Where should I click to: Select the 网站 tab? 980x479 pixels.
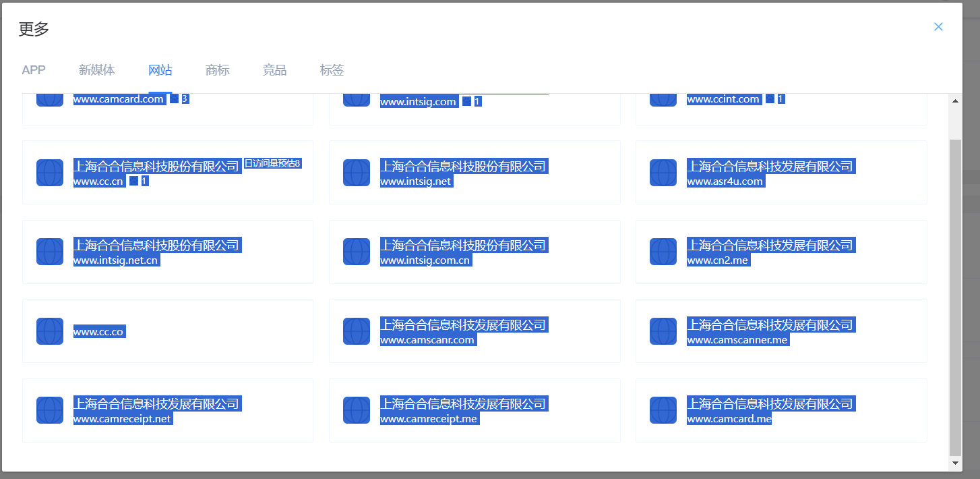tap(160, 70)
